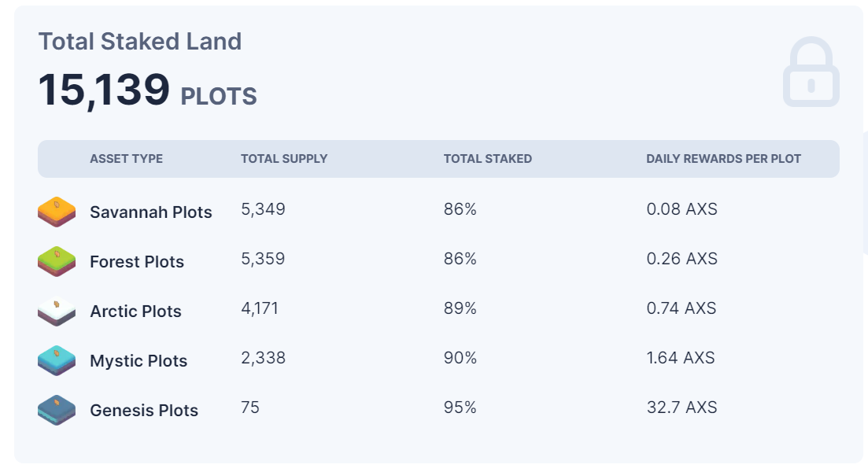Select the Forest Plots row label
Screen dimensions: 868x472
[137, 261]
